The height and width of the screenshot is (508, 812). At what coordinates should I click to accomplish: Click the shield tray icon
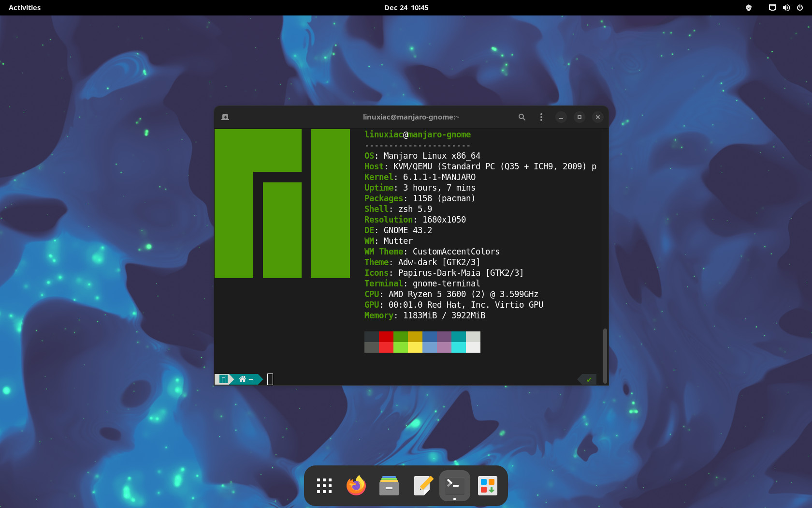tap(749, 8)
